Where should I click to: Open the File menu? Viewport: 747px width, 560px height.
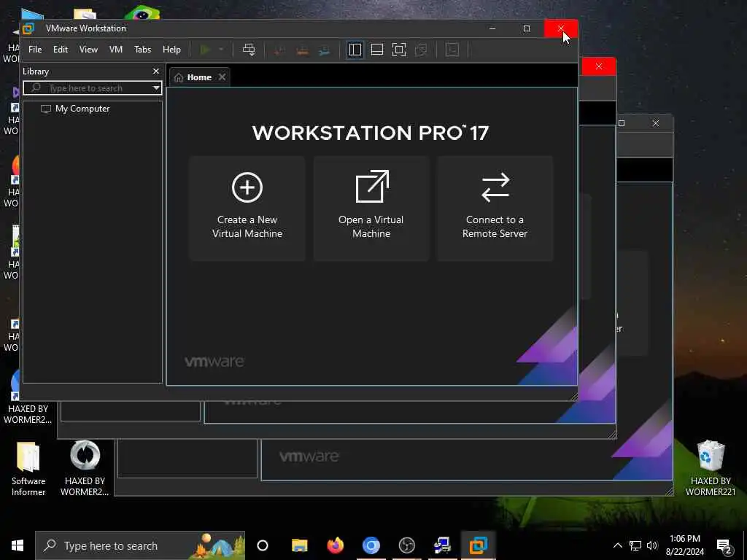[35, 50]
